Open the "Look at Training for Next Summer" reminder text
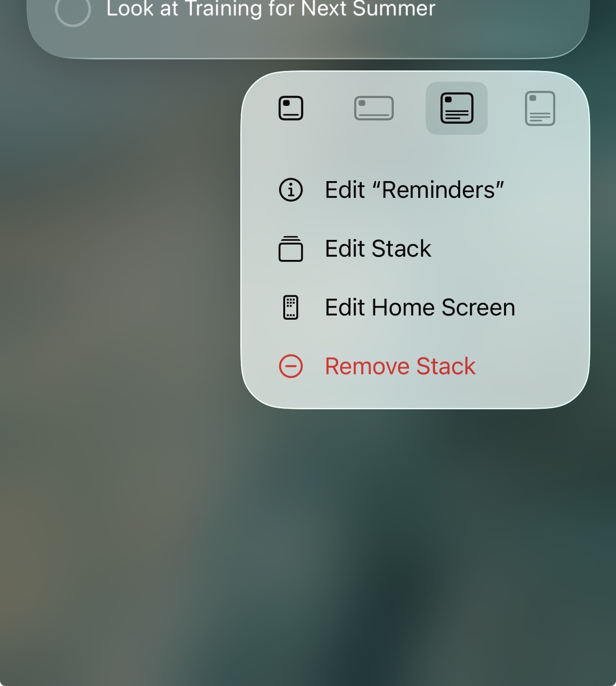 [x=271, y=8]
